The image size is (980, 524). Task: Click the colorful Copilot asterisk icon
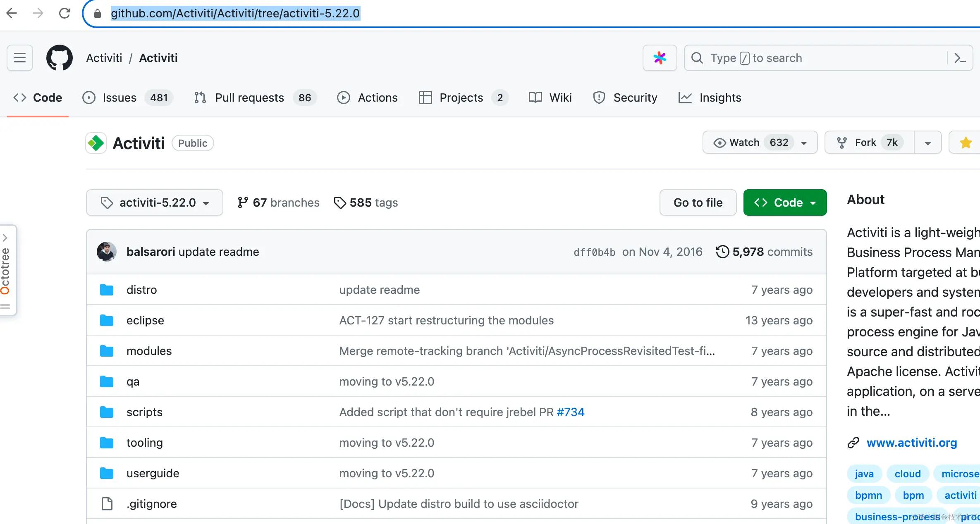660,58
